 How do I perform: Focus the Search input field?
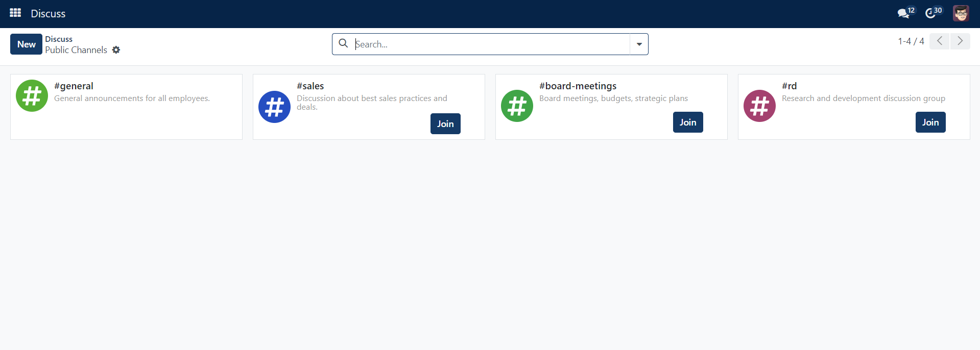click(492, 44)
